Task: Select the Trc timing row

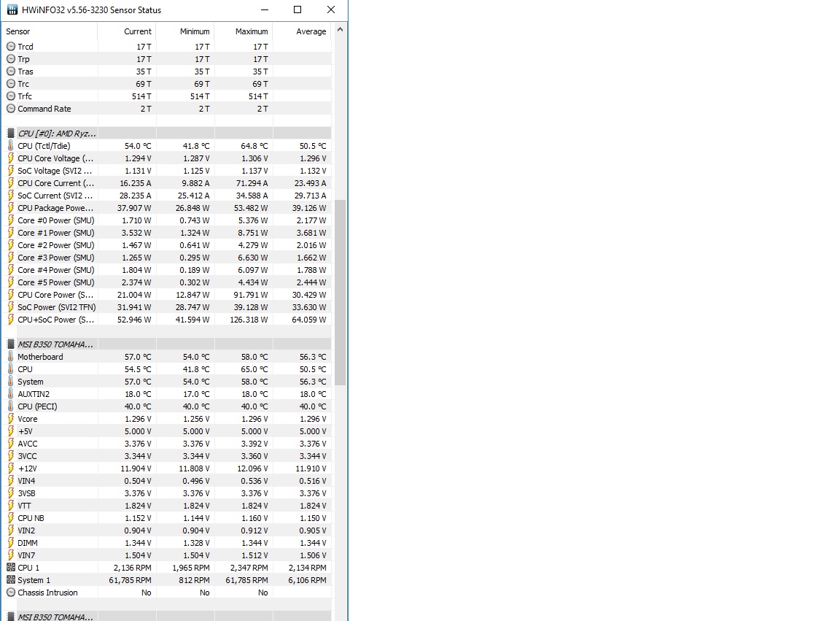Action: 166,84
